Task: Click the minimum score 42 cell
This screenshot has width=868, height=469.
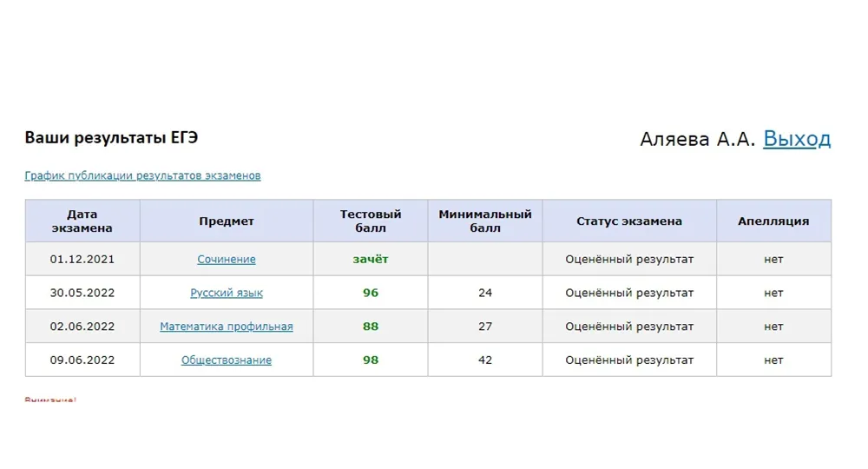Action: (x=484, y=360)
